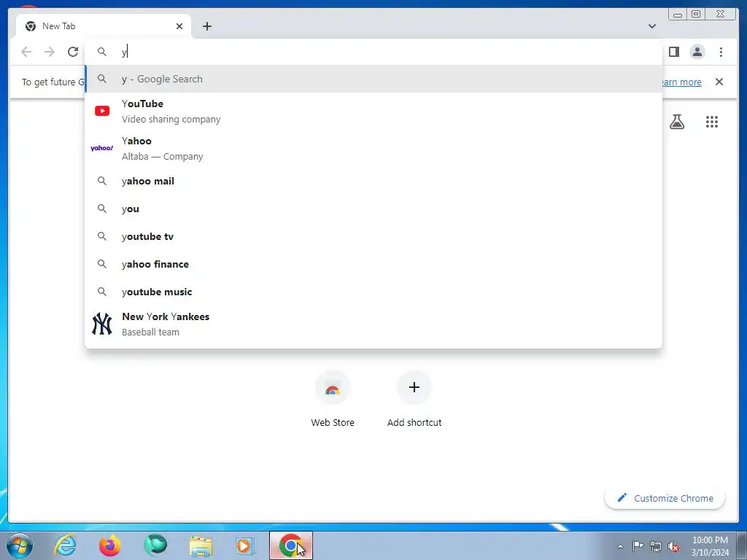
Task: Show hidden tray icons arrow
Action: coord(620,546)
